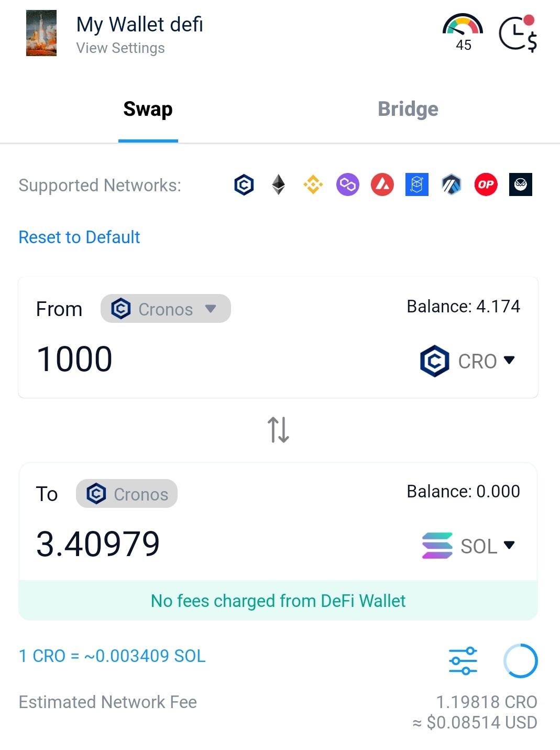Expand the From network Cronos dropdown
The image size is (560, 750).
click(166, 309)
